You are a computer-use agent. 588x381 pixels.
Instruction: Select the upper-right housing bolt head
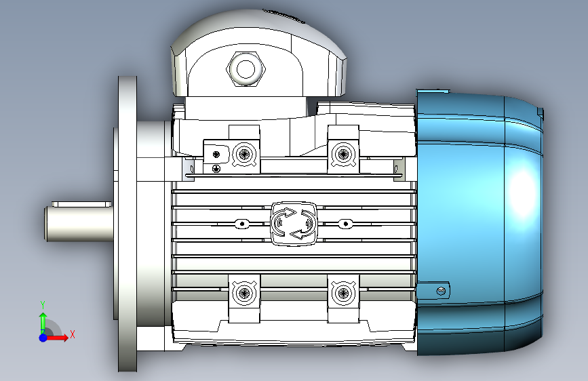[x=343, y=154]
